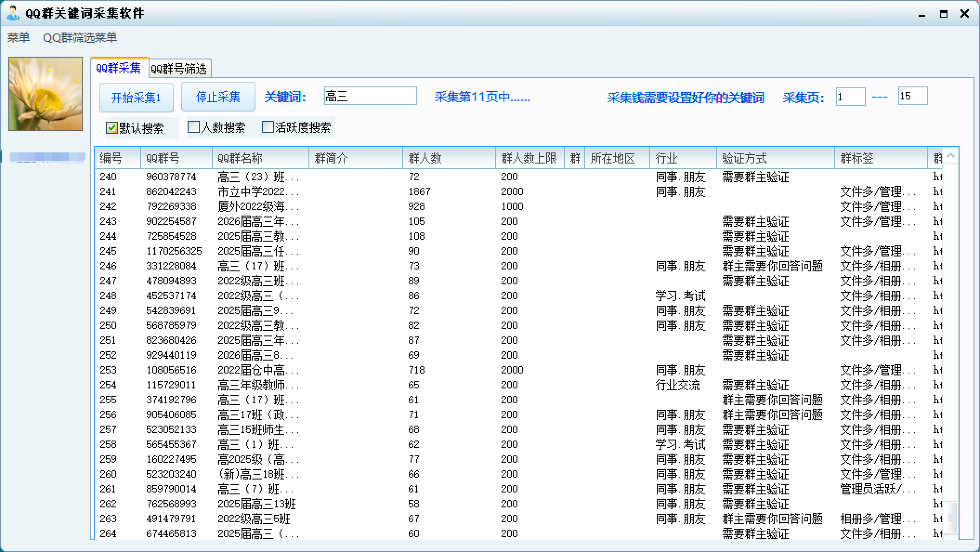Switch to the QQ群采集 tab

tap(118, 68)
